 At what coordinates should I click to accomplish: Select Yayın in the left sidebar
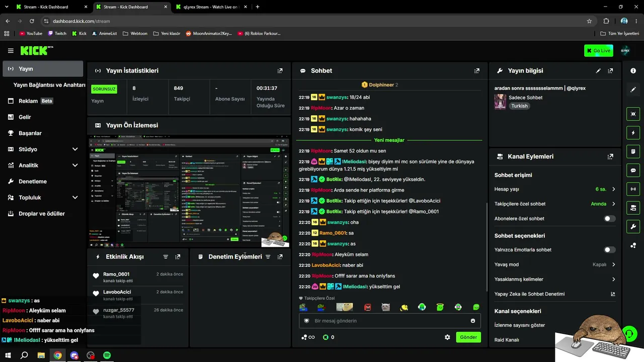(43, 69)
